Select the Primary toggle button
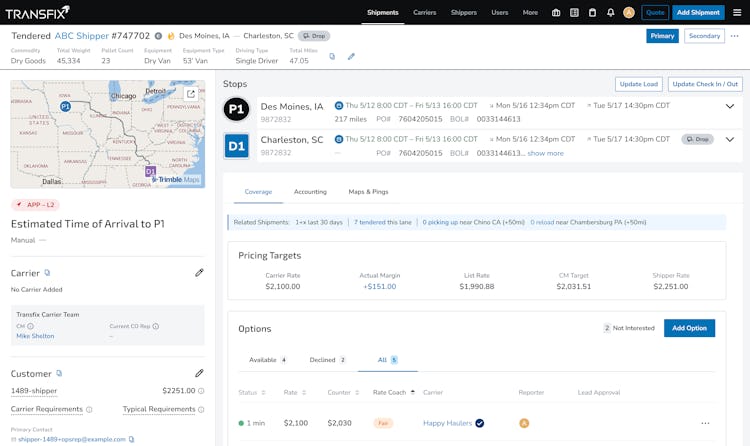750x446 pixels. (662, 36)
